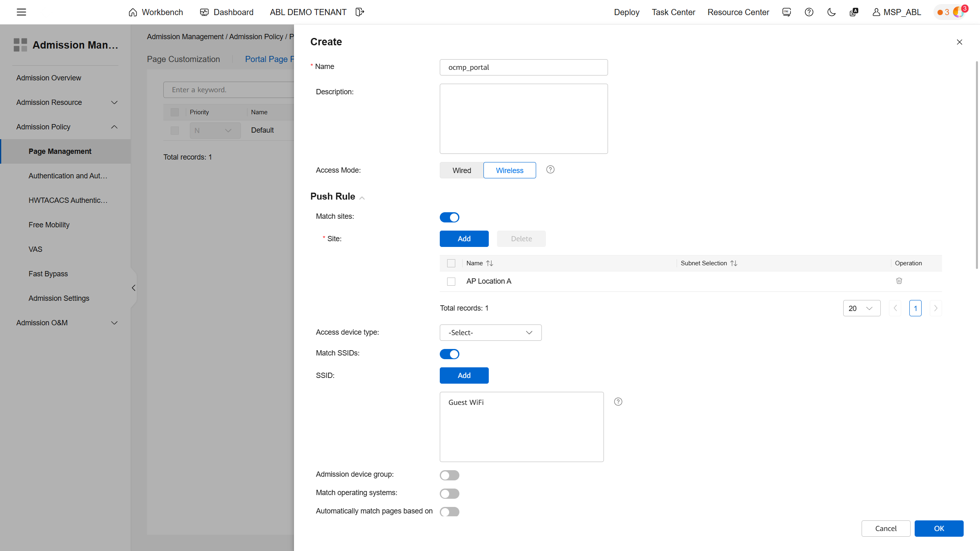Open access mode help tooltip icon

pos(550,169)
